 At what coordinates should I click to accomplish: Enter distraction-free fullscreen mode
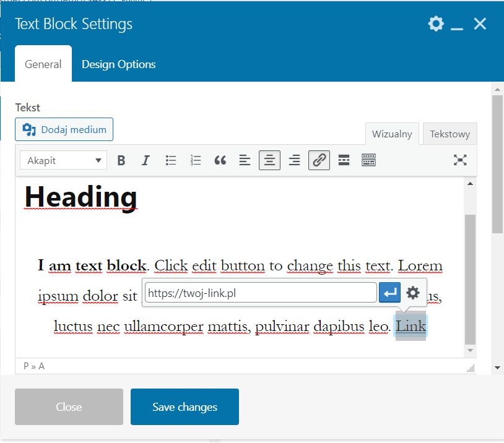coord(460,160)
